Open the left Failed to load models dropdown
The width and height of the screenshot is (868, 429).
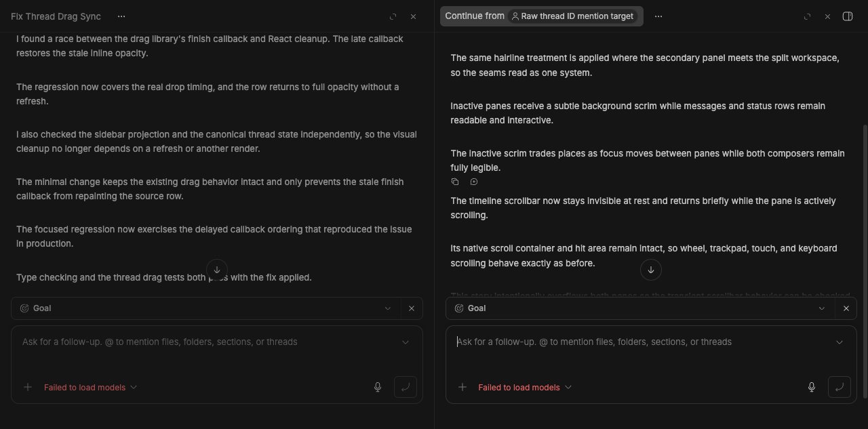[91, 387]
